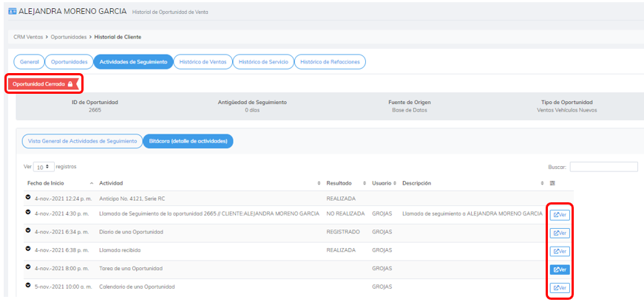Expand the Diario de una Oportunidad row
The width and height of the screenshot is (644, 302).
point(28,231)
